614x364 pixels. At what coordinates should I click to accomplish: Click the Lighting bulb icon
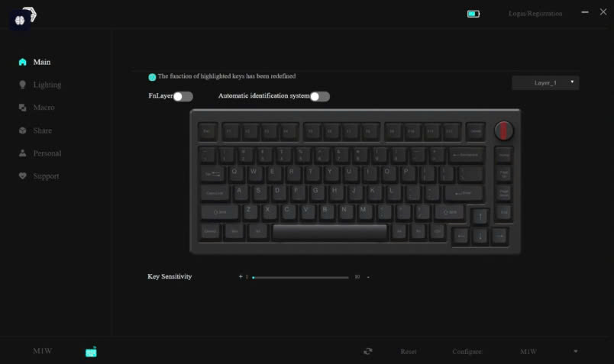pyautogui.click(x=22, y=85)
